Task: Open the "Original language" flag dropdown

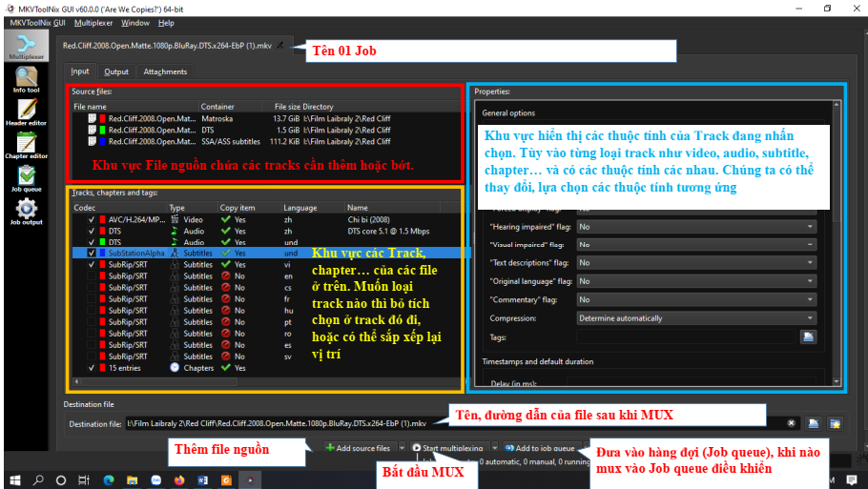Action: (696, 281)
